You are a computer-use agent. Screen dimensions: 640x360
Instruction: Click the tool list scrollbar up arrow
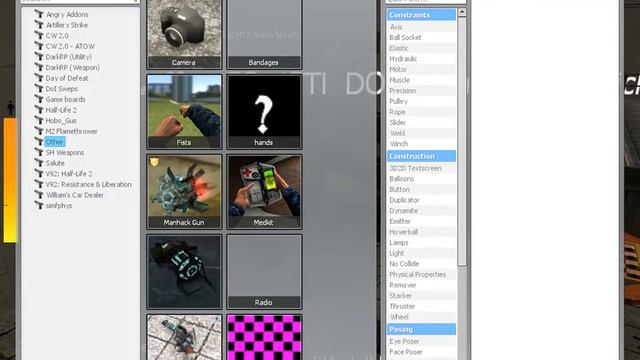click(462, 12)
